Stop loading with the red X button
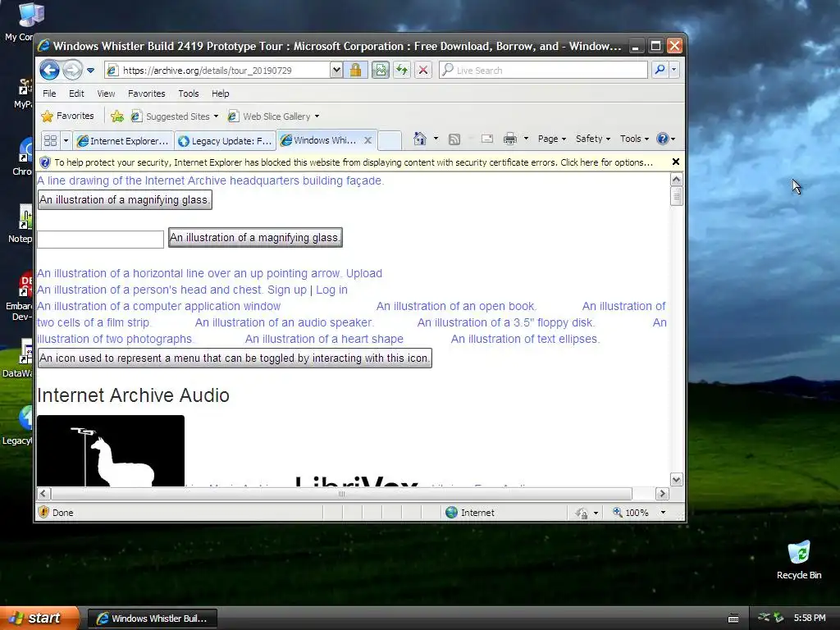The image size is (840, 630). (423, 71)
